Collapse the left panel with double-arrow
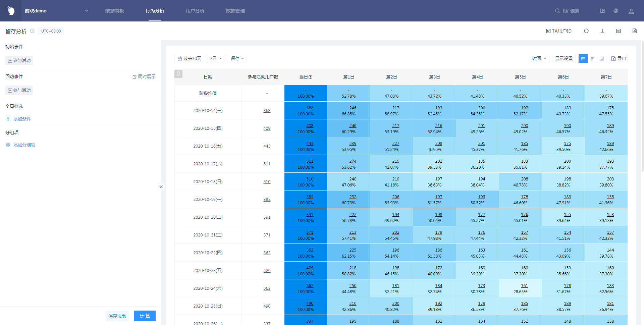The image size is (644, 325). 161,187
